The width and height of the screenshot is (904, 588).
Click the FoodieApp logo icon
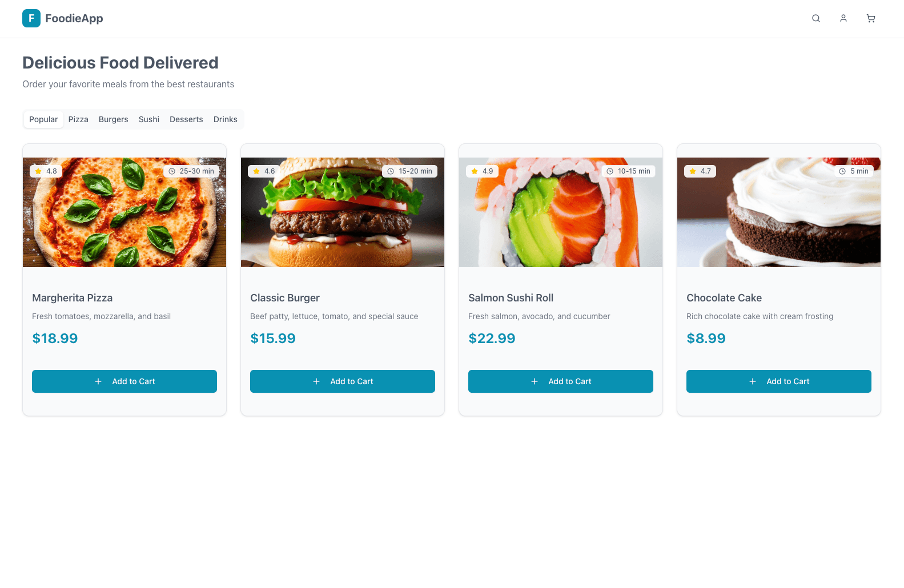click(x=31, y=18)
